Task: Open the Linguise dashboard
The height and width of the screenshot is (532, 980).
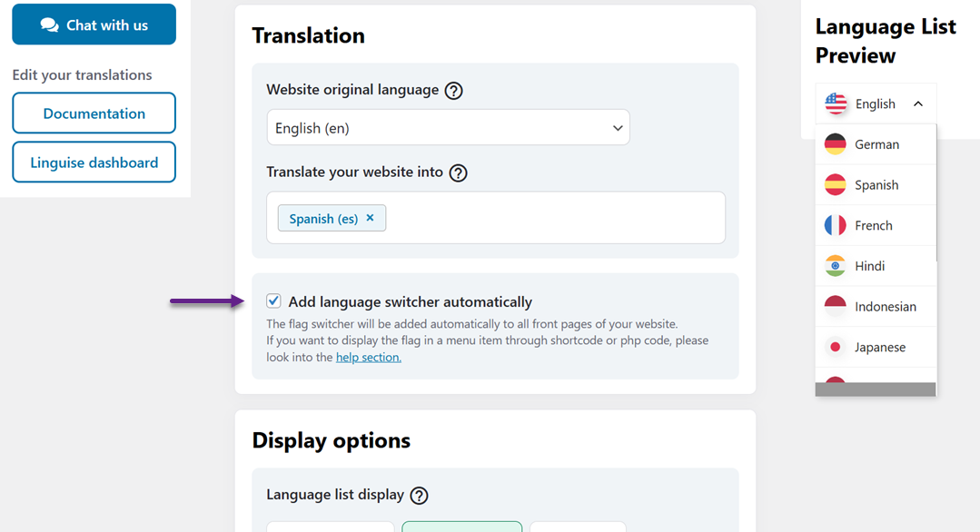Action: pos(94,163)
